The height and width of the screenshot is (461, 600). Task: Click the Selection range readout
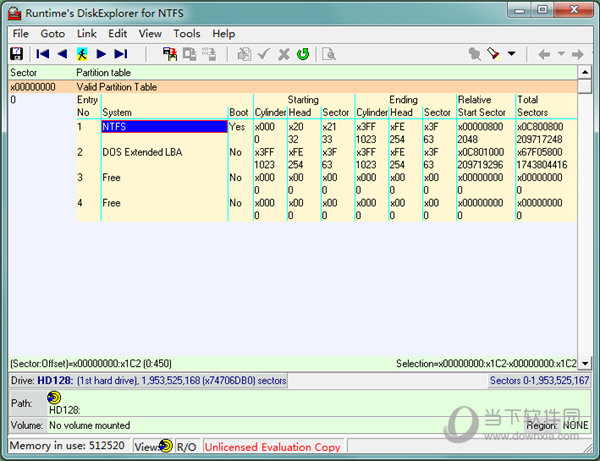(486, 363)
